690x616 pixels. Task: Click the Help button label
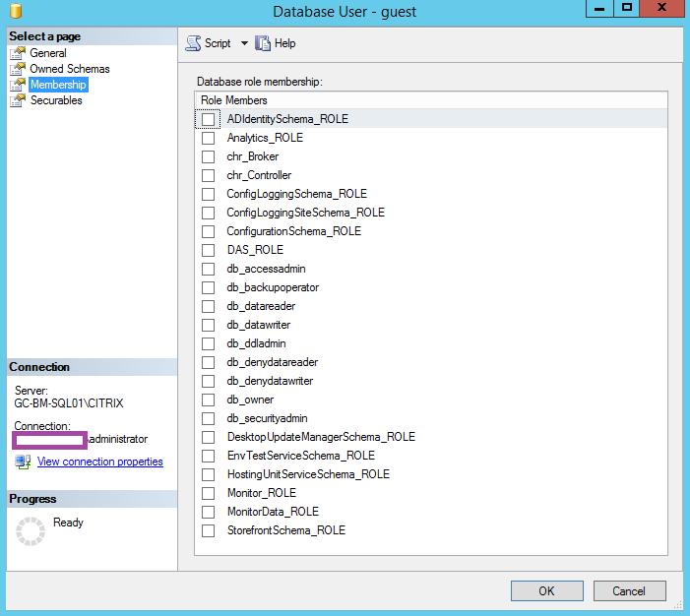tap(284, 43)
